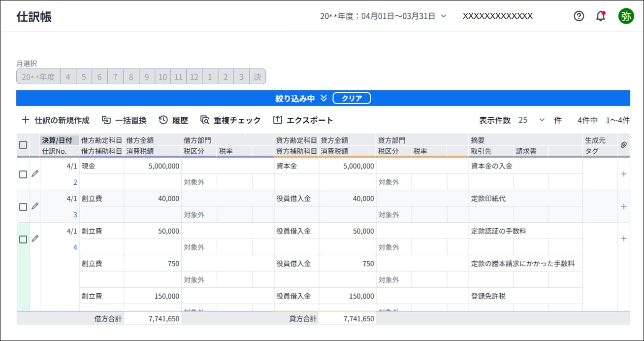
Task: Open journal number 3 link
Action: pos(75,215)
